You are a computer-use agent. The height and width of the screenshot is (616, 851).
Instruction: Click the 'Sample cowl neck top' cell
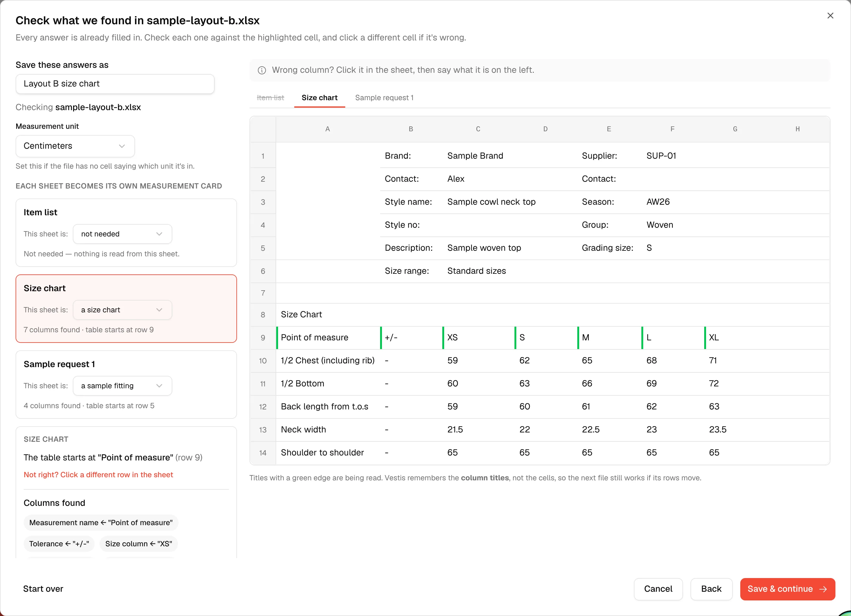click(491, 202)
